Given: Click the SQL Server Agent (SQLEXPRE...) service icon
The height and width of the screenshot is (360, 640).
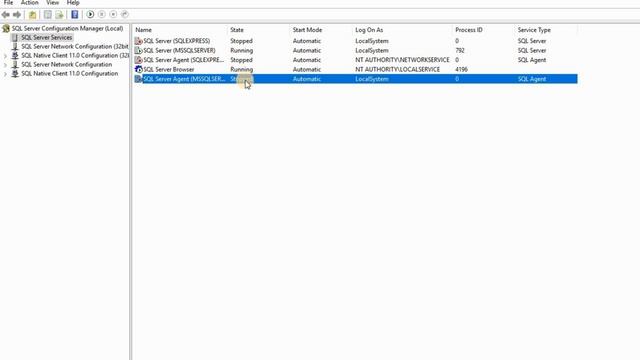Looking at the screenshot, I should [138, 60].
